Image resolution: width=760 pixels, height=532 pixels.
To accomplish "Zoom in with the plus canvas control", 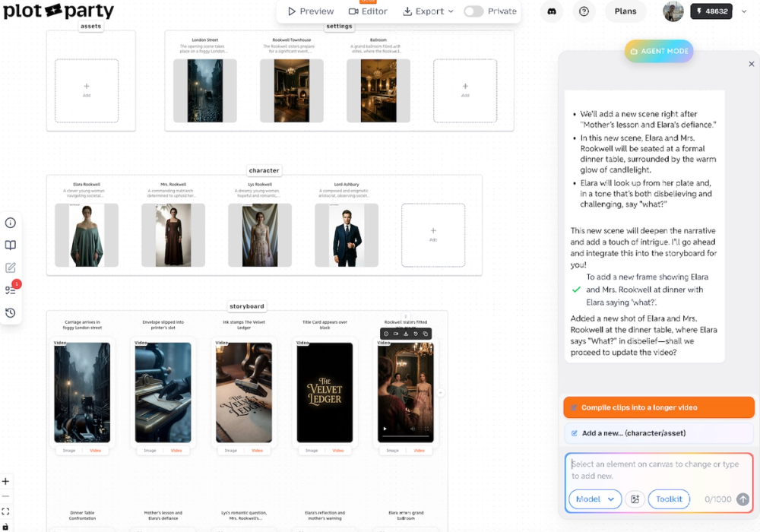I will point(5,481).
